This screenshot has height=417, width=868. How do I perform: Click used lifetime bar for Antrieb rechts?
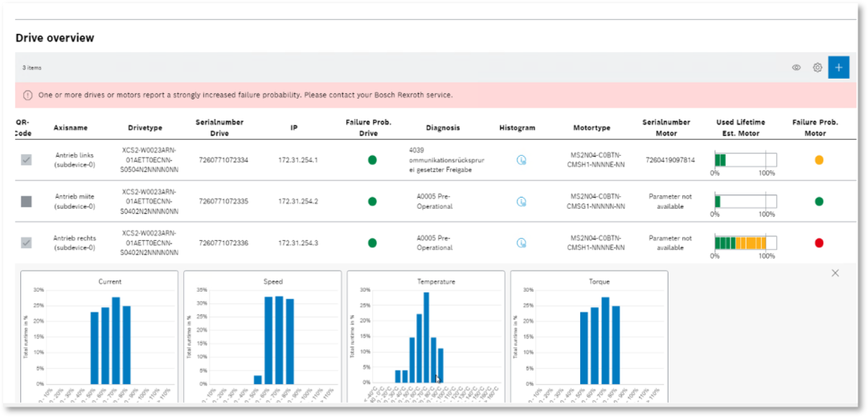(x=746, y=243)
